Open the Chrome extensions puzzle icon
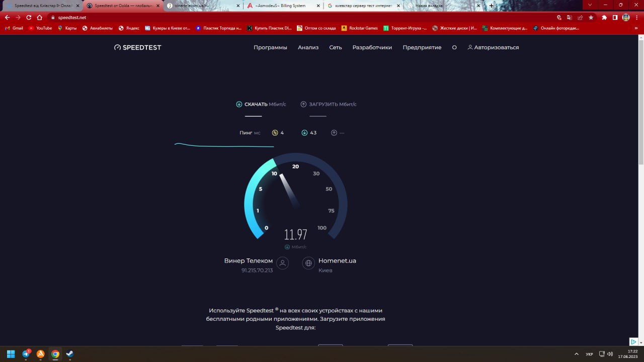 click(604, 17)
